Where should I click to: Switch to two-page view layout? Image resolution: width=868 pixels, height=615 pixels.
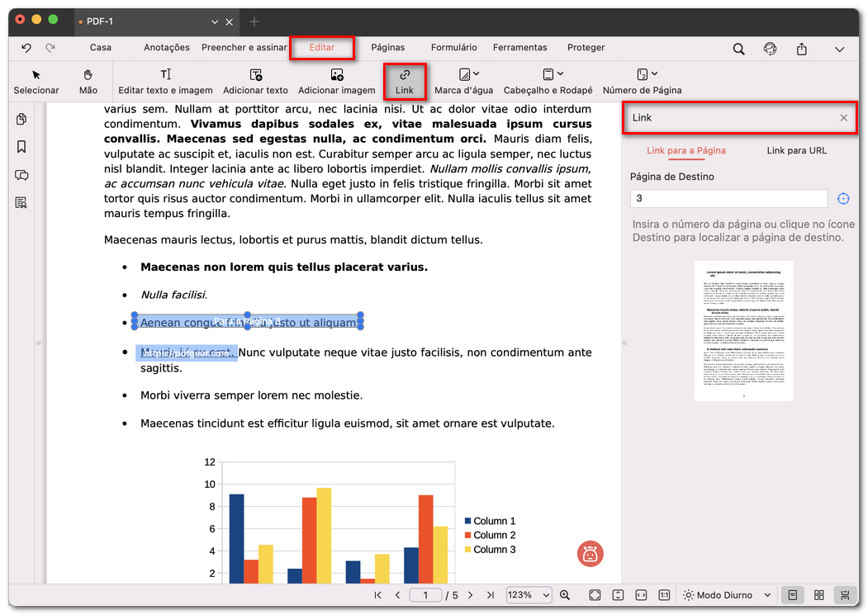coord(818,595)
